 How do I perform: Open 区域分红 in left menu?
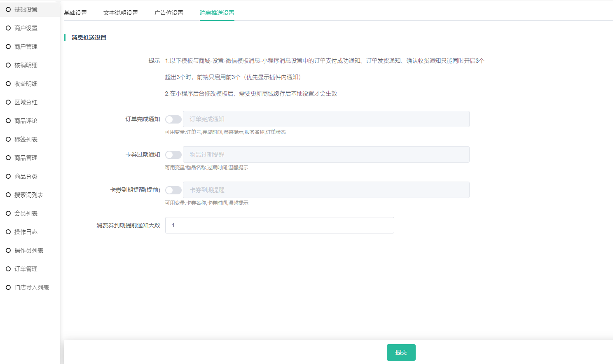(26, 102)
